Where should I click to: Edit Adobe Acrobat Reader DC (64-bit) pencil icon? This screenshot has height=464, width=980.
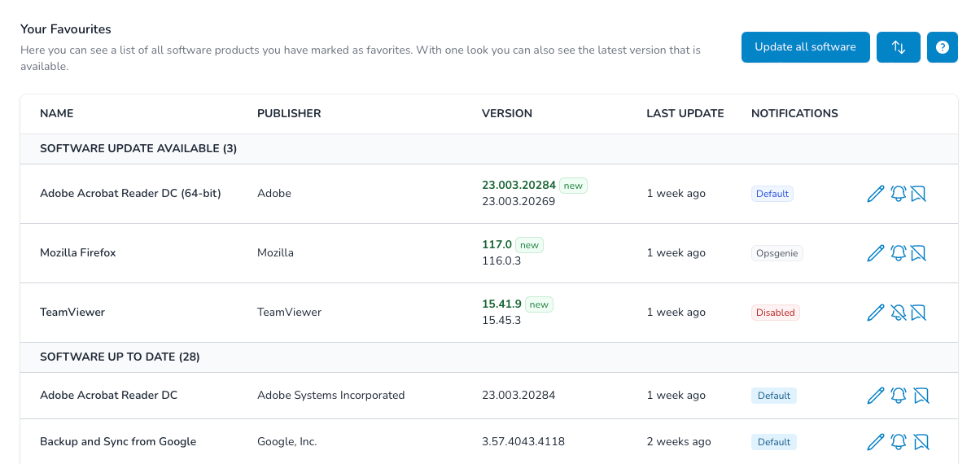876,194
